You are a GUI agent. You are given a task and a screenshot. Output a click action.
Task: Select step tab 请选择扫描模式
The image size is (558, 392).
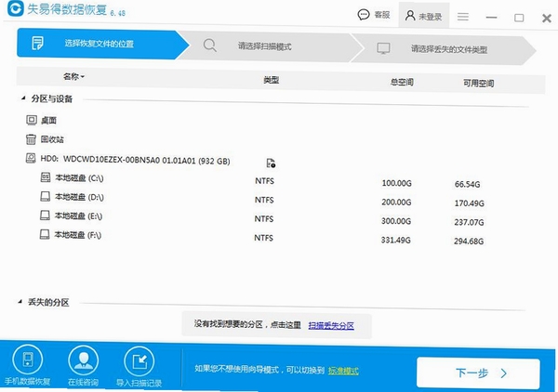(x=271, y=46)
